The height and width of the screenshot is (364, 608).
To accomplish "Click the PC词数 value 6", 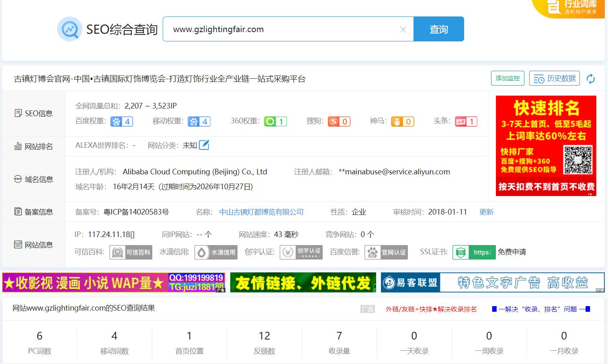I will tap(39, 336).
